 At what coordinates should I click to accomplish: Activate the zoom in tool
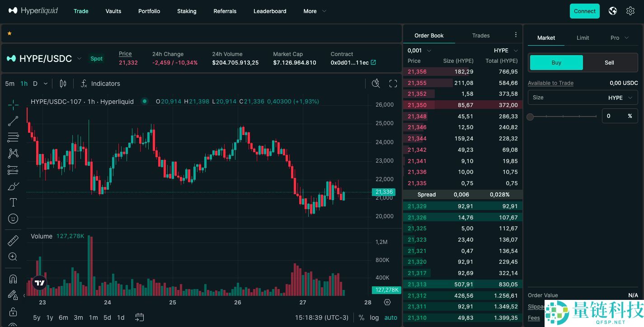[13, 257]
